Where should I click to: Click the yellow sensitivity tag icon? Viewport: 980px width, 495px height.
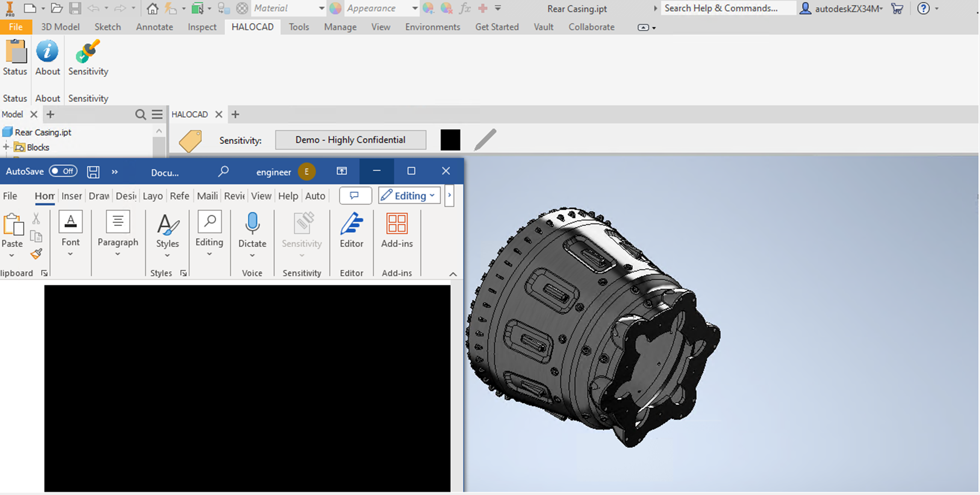coord(190,140)
